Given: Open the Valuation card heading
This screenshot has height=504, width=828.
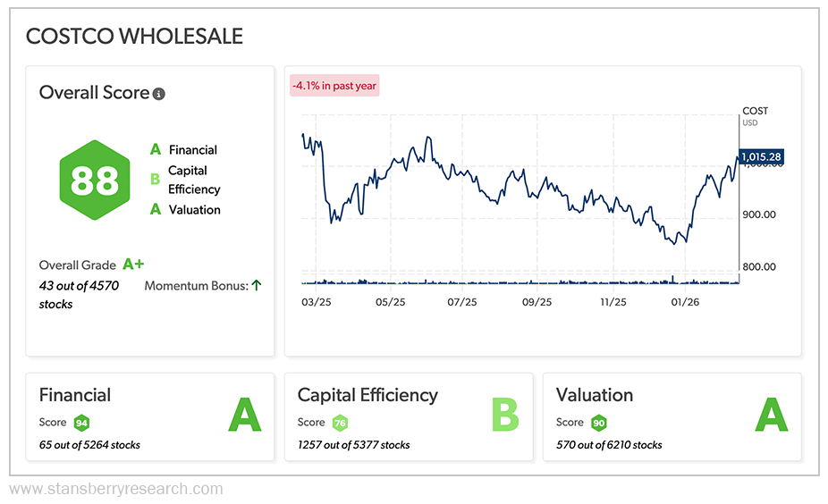Looking at the screenshot, I should coord(595,395).
